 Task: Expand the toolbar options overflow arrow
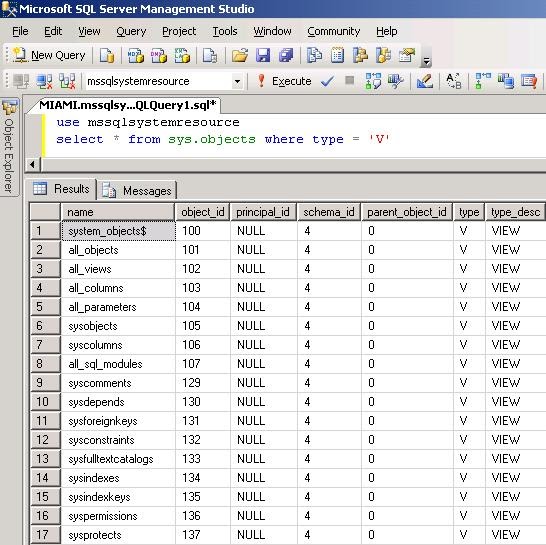(426, 62)
